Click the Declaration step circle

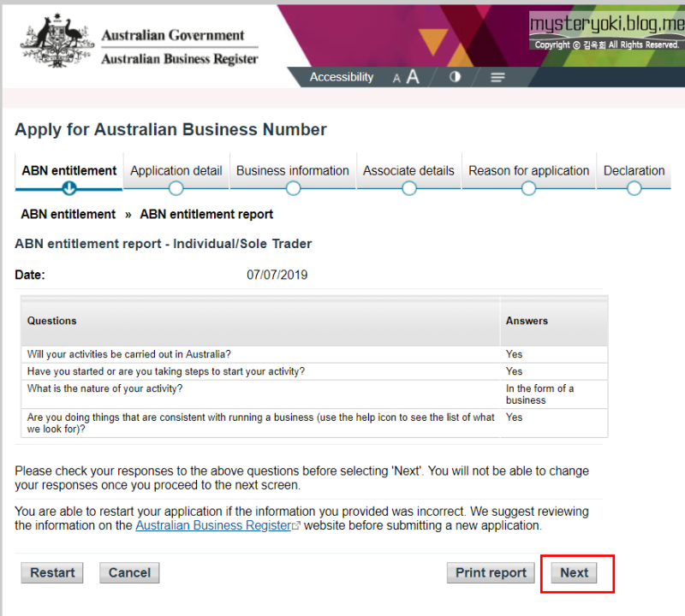634,188
